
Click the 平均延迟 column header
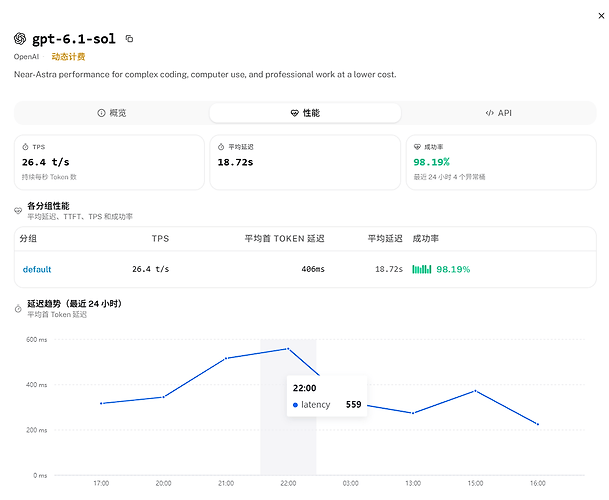click(x=385, y=239)
